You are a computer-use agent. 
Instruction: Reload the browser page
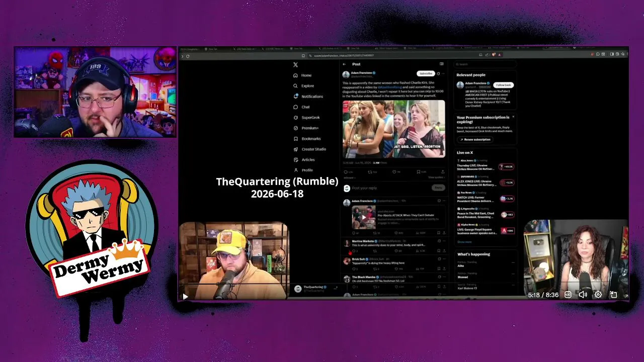click(x=188, y=56)
